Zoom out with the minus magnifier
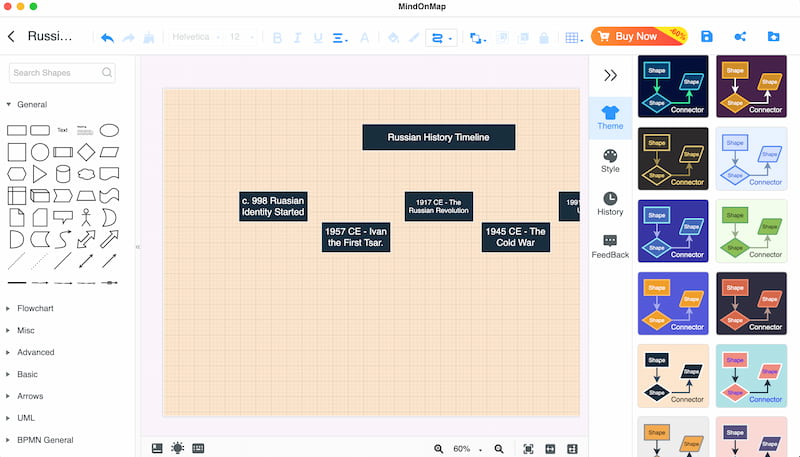This screenshot has height=457, width=800. click(x=499, y=449)
